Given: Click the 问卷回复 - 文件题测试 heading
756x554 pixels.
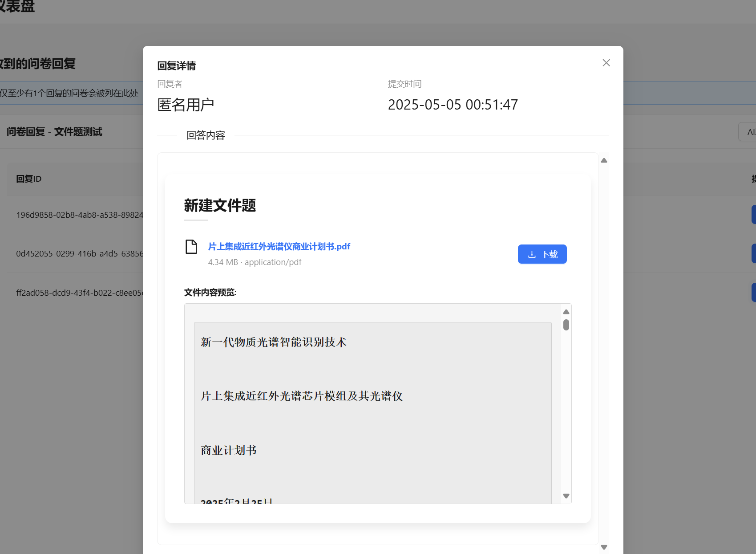Looking at the screenshot, I should click(54, 132).
